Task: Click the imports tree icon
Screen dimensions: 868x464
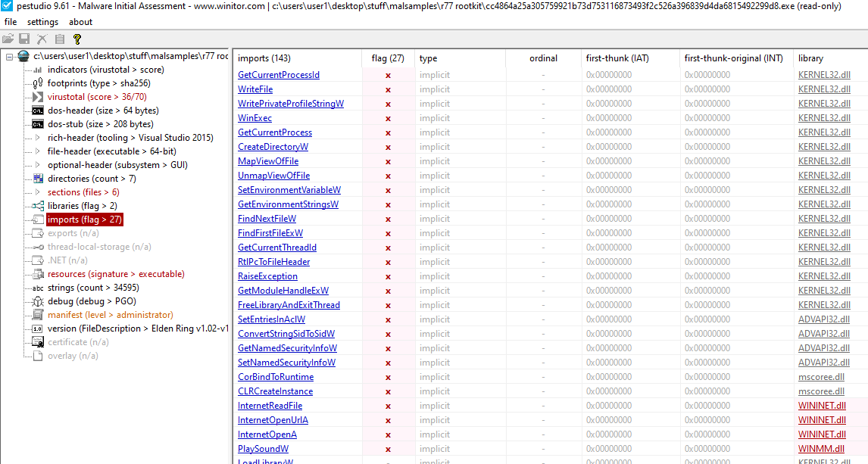Action: point(38,220)
